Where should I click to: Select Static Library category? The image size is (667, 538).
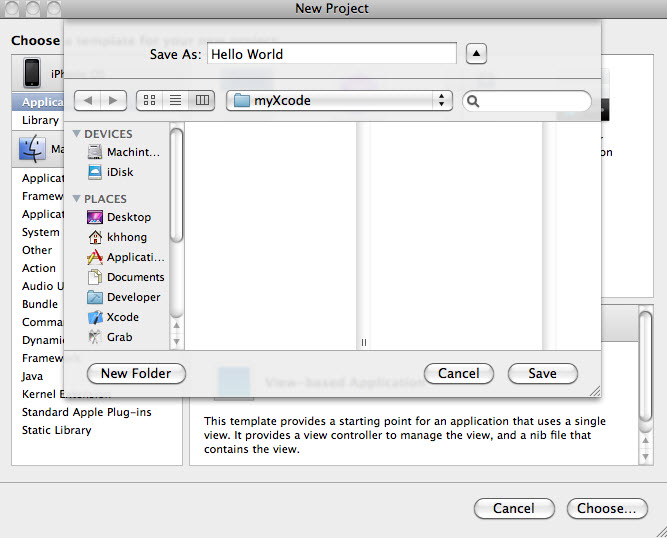[x=57, y=430]
